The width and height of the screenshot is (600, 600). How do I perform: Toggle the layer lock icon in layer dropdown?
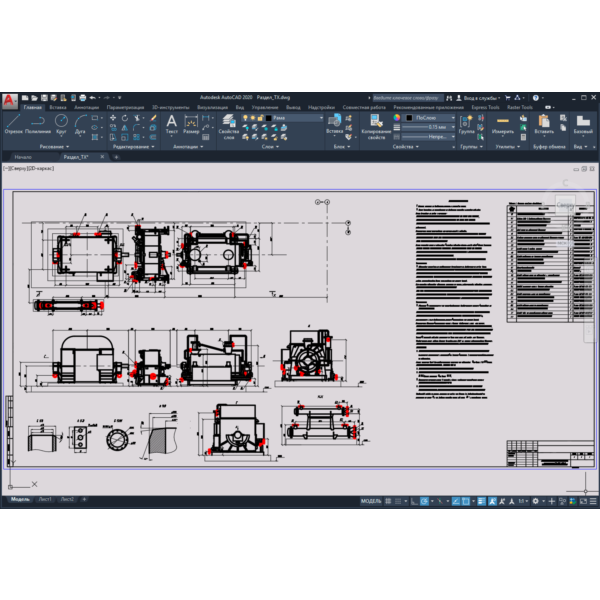click(x=260, y=118)
